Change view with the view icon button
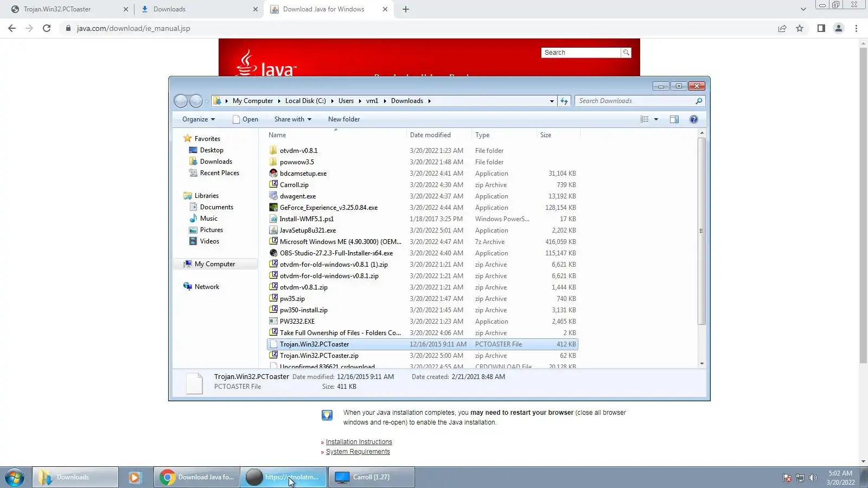This screenshot has width=868, height=488. click(x=644, y=119)
